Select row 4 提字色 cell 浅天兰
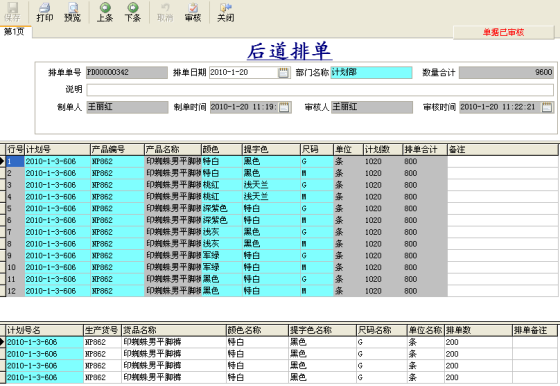The image size is (560, 386). 271,197
